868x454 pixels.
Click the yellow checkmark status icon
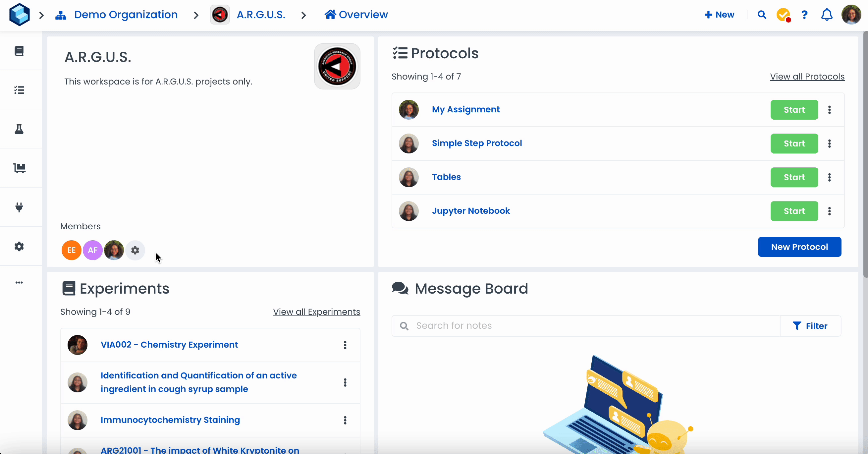783,15
